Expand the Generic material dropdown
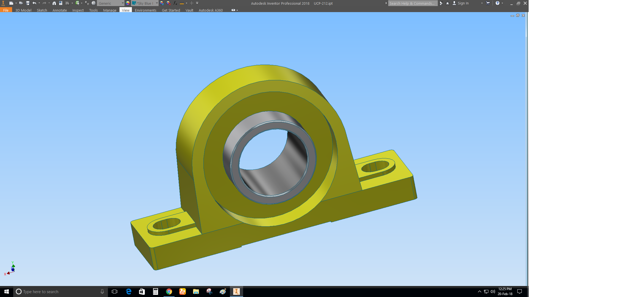 pyautogui.click(x=123, y=3)
